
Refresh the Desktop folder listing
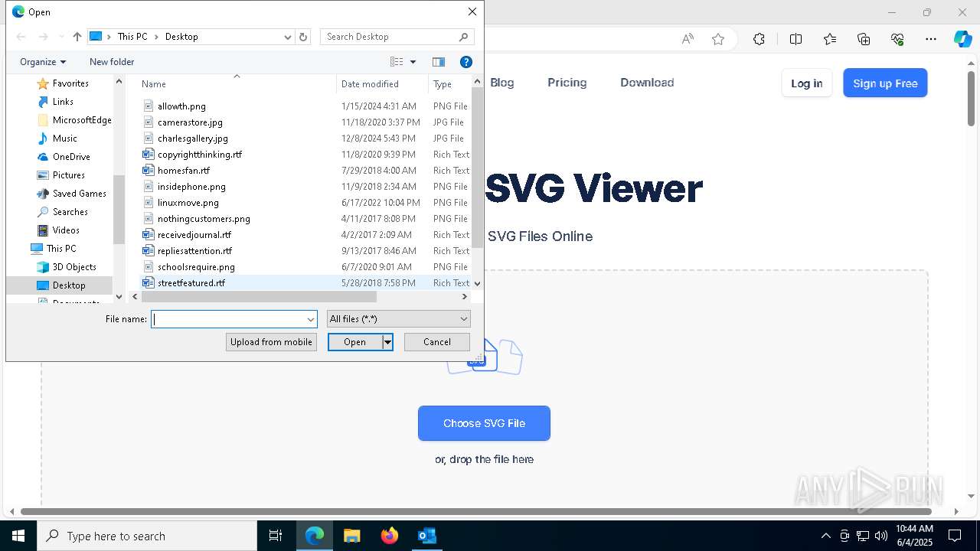coord(303,37)
